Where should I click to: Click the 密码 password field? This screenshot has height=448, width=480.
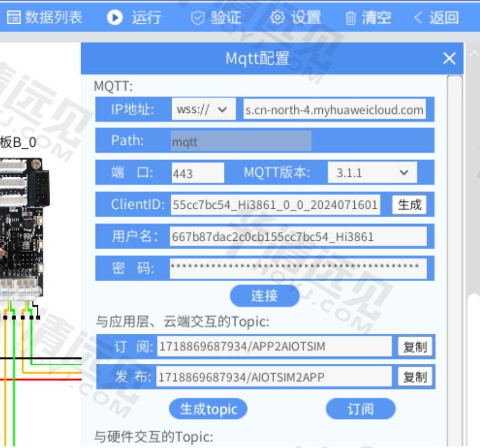(x=298, y=268)
